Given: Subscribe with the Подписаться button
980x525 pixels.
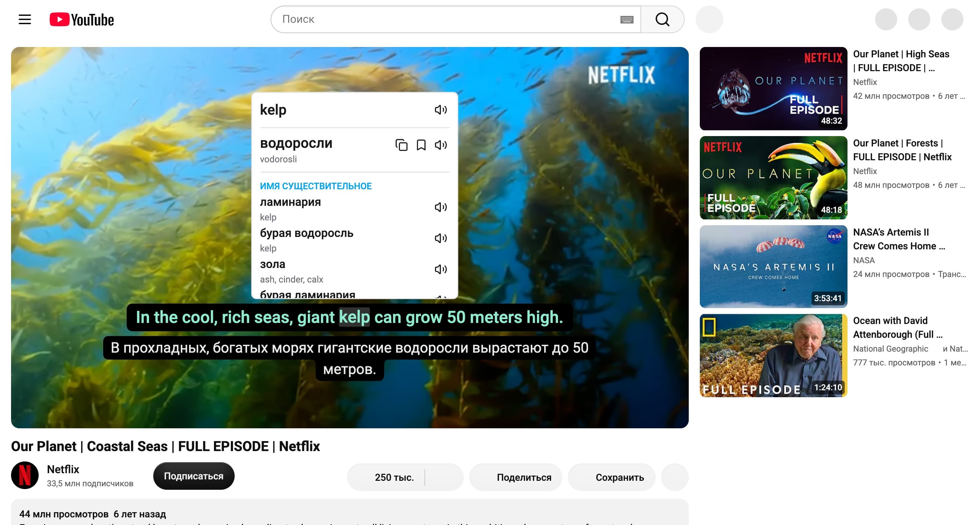Looking at the screenshot, I should tap(194, 476).
